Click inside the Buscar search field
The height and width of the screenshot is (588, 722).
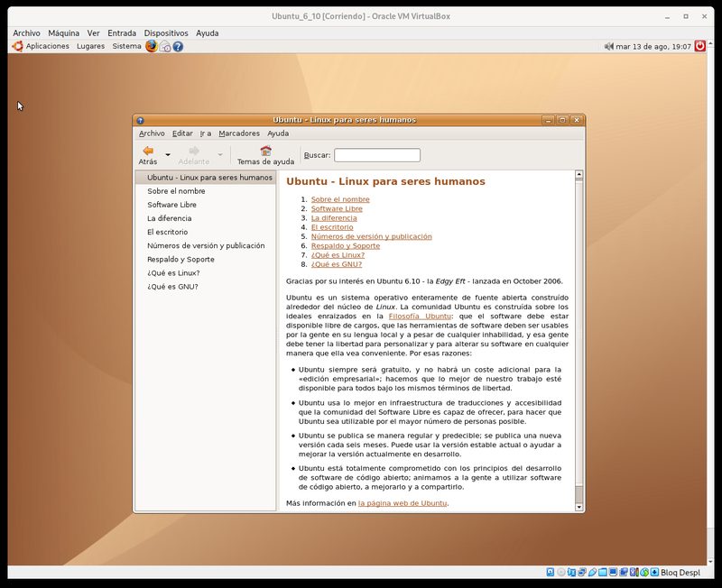[x=377, y=155]
